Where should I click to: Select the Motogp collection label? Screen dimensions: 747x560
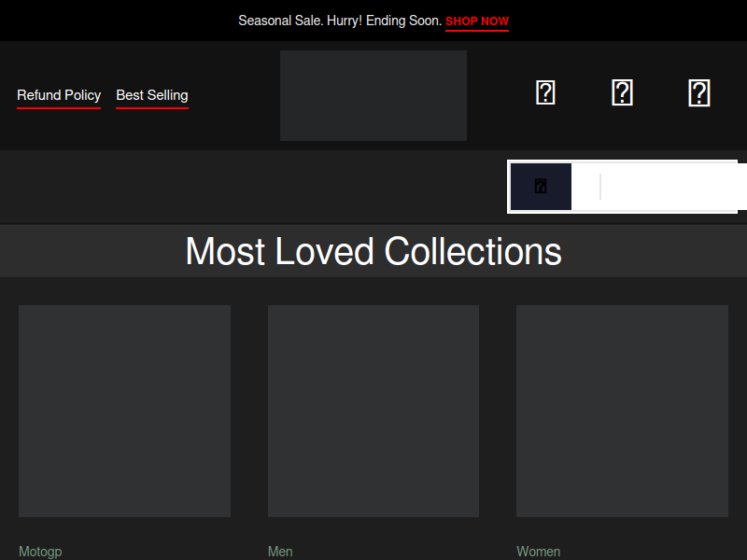pos(40,552)
